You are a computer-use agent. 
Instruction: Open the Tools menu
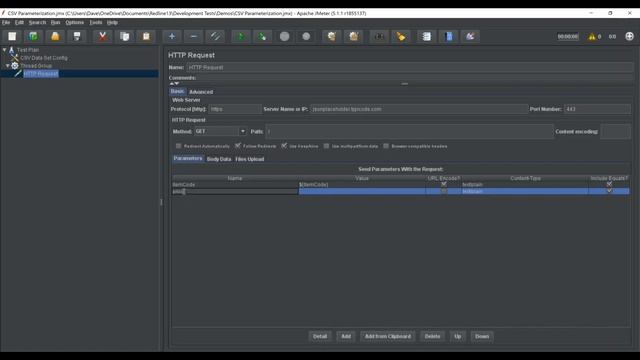point(96,22)
